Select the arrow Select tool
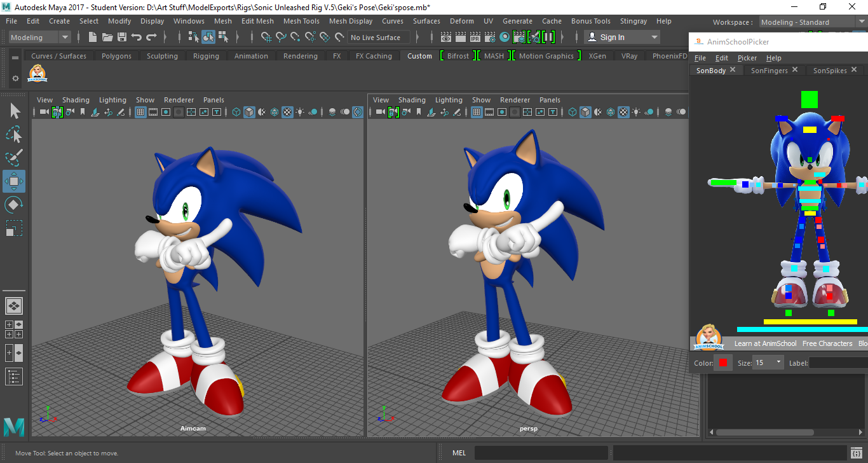 (15, 111)
